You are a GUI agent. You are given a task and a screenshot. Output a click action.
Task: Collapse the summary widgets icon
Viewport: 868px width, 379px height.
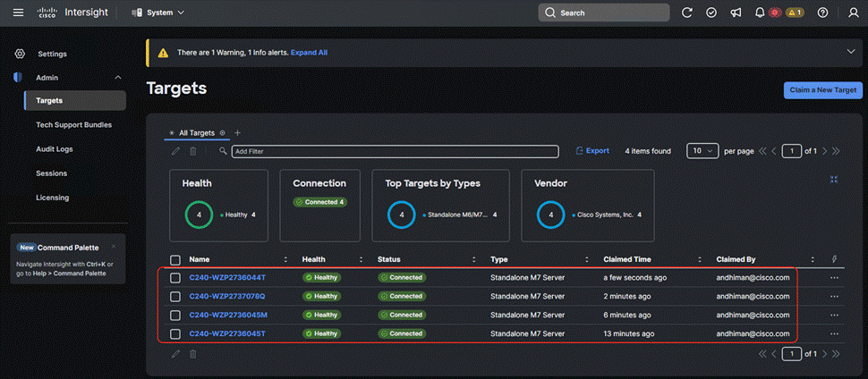click(834, 180)
